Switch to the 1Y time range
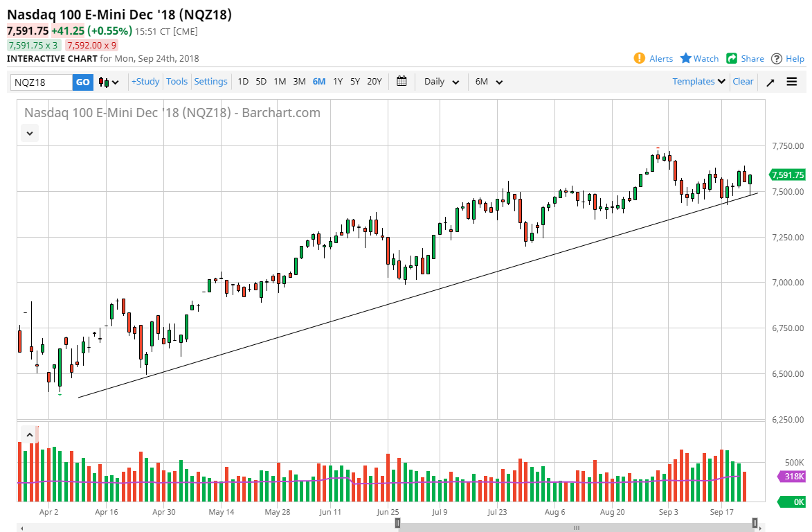The height and width of the screenshot is (532, 812). pyautogui.click(x=338, y=82)
